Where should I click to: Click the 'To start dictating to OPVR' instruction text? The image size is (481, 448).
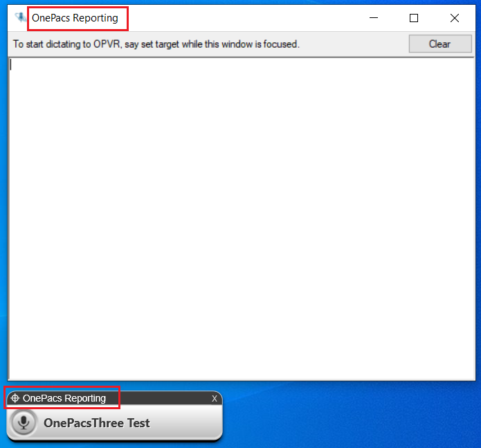click(156, 44)
